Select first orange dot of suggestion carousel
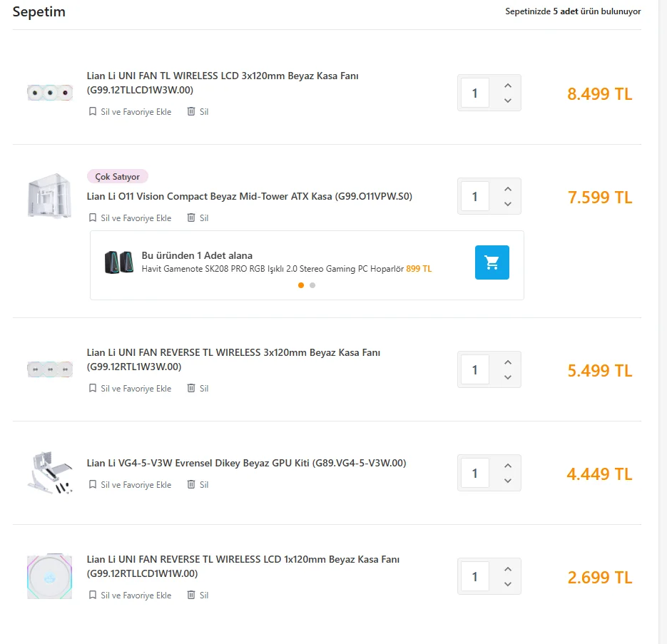667x644 pixels. point(301,285)
